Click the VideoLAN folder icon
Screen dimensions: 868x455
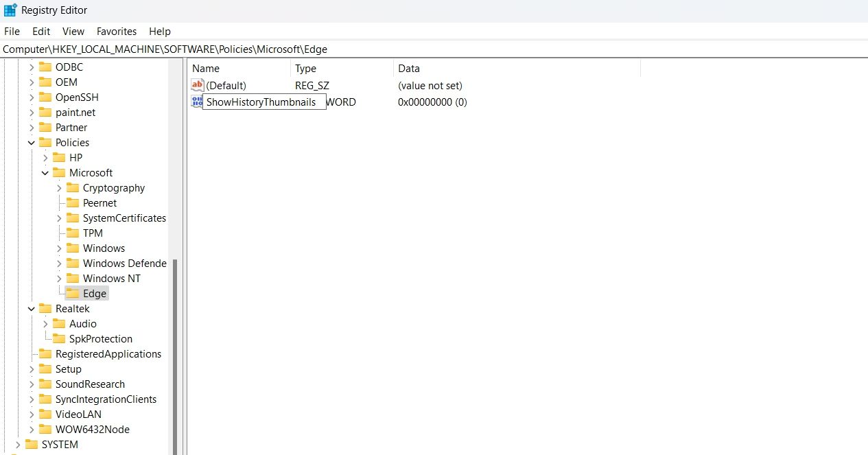[x=45, y=415]
